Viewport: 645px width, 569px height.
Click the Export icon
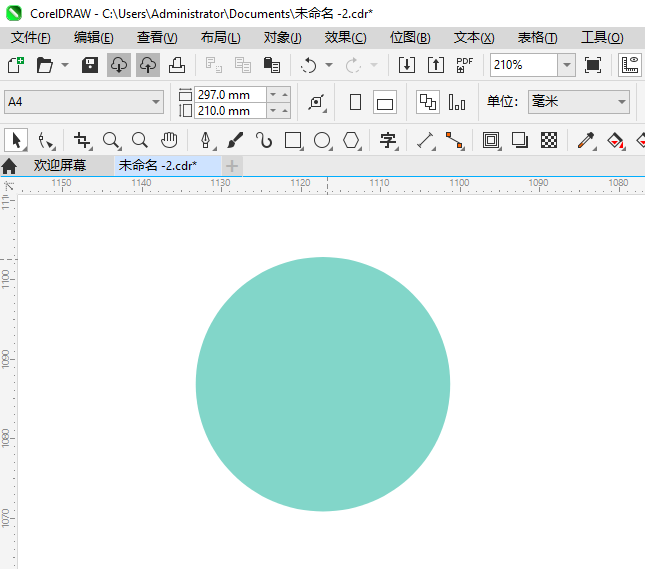(x=436, y=65)
